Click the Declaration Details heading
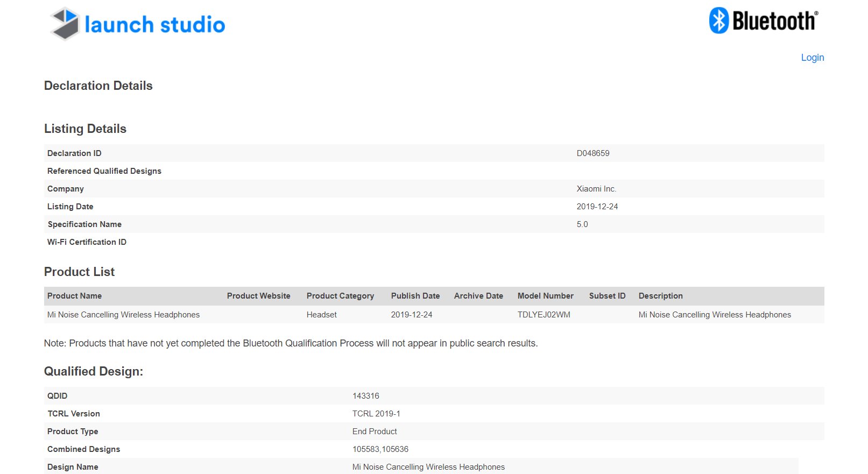The height and width of the screenshot is (474, 868). point(98,86)
